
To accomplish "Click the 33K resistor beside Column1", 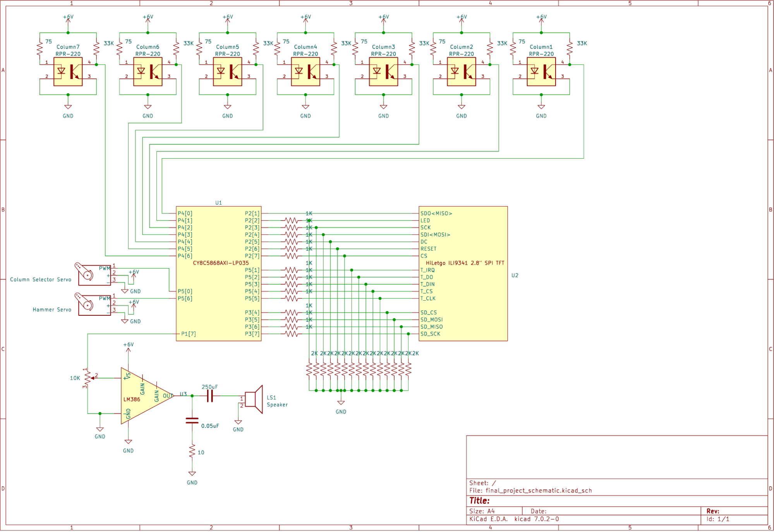I will coord(570,49).
